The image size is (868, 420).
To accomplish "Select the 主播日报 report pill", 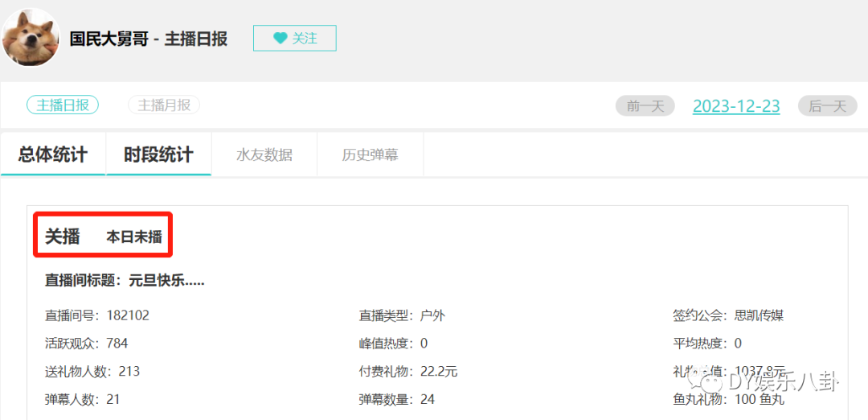I will [63, 105].
